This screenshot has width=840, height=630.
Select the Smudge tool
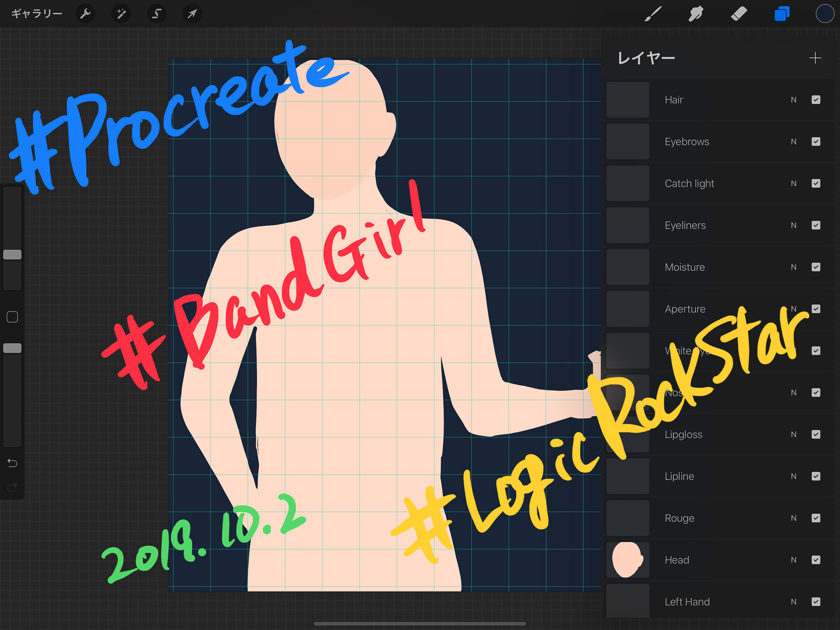(x=696, y=14)
